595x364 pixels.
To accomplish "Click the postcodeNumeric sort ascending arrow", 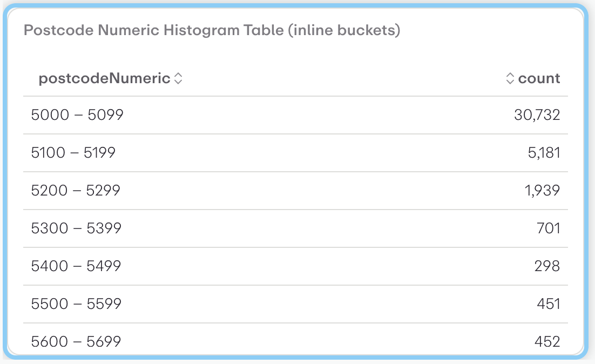I will pos(178,75).
